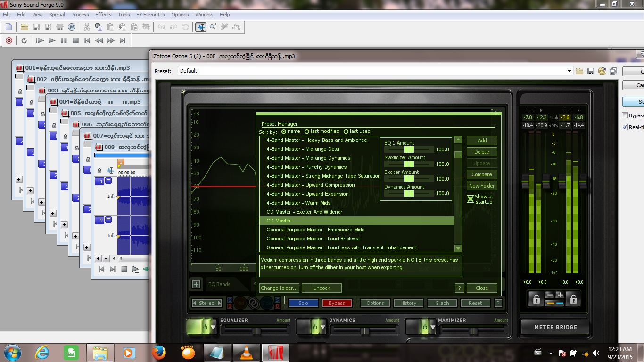Expand the Equalizer module preset arrow
This screenshot has width=644, height=362.
213,327
